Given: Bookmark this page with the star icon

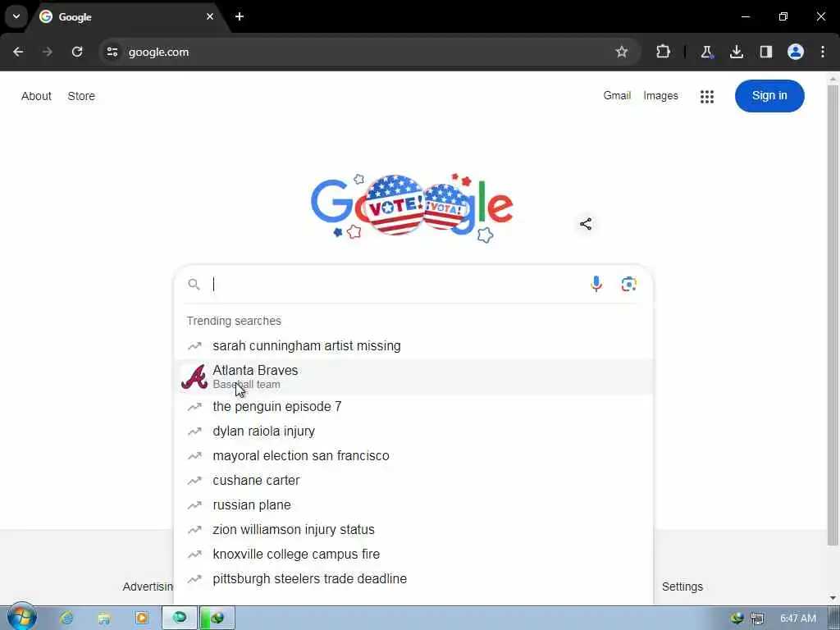Looking at the screenshot, I should point(622,52).
